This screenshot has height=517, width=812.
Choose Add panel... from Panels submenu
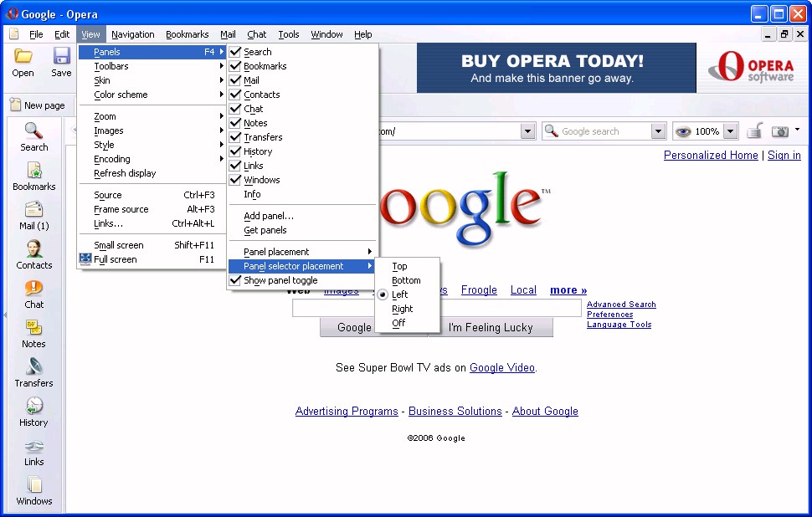click(302, 216)
